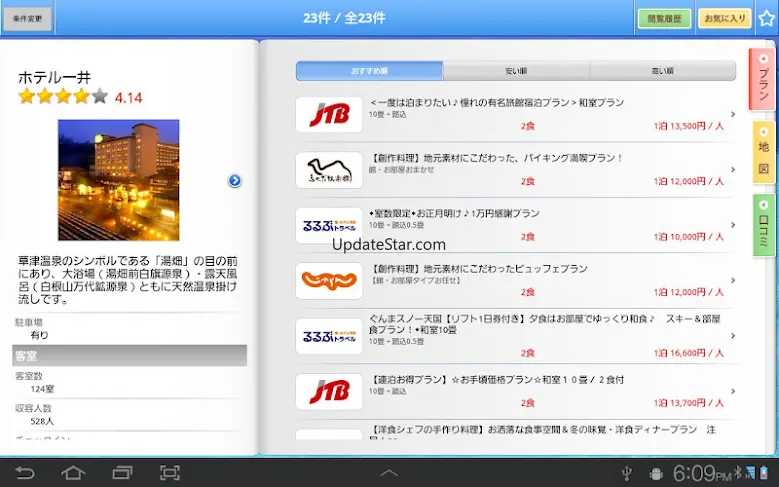
Task: Expand the 1泊 16,600円 ski plan chevron
Action: (x=733, y=336)
